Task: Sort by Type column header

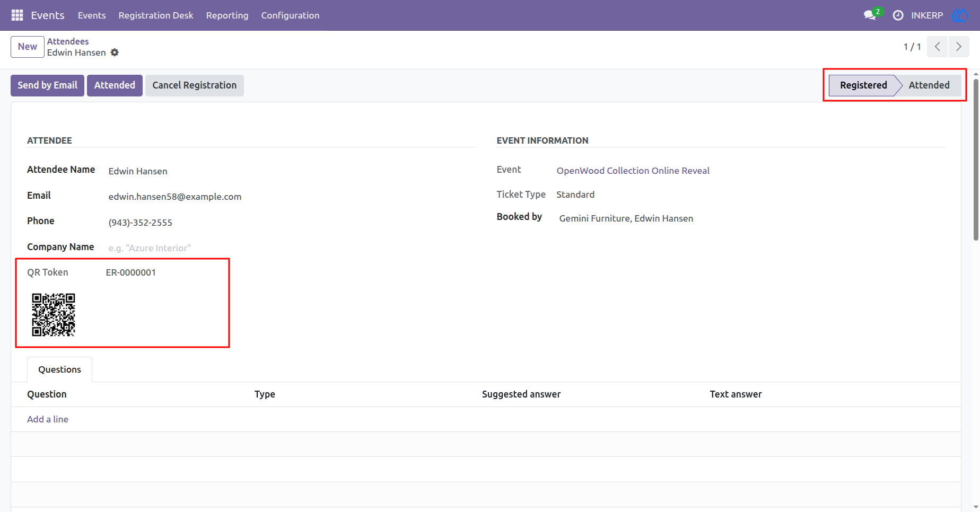Action: (x=265, y=394)
